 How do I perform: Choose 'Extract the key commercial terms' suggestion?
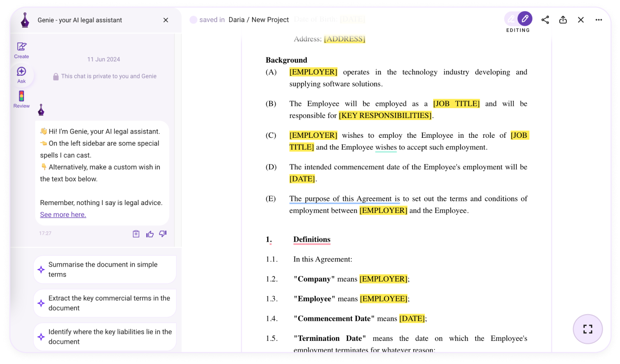click(105, 303)
